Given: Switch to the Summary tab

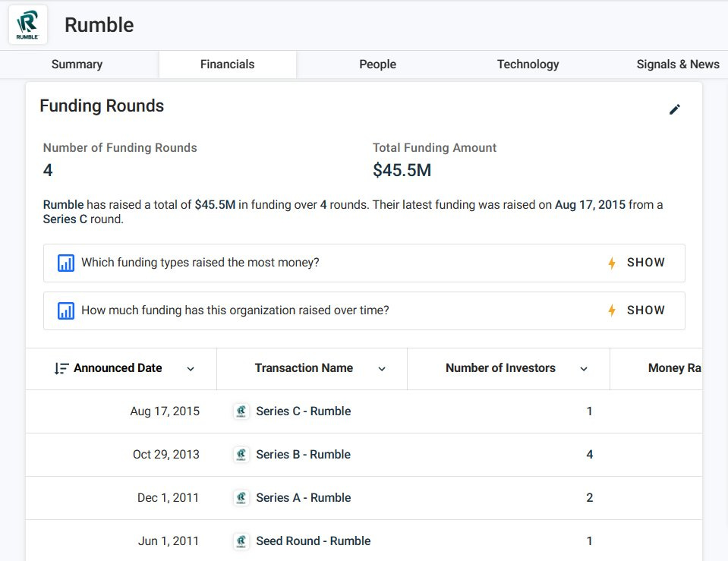Looking at the screenshot, I should [x=77, y=65].
